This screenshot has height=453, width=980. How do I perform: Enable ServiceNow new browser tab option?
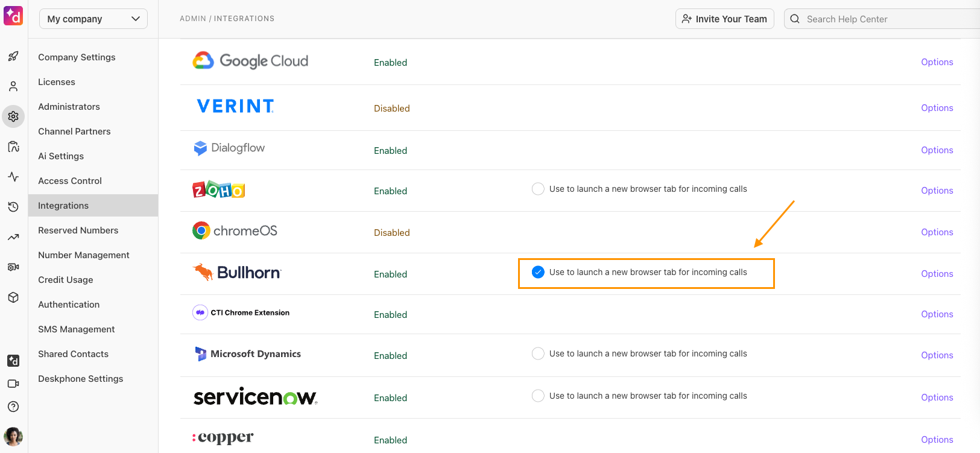[x=538, y=396]
